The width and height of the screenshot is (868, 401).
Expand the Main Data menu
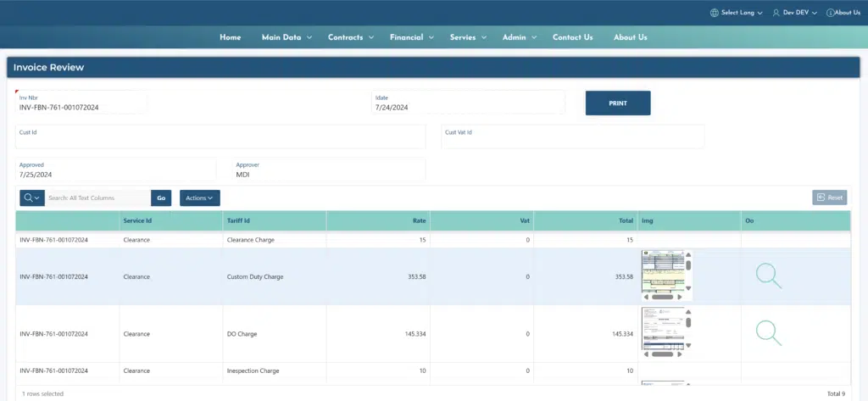coord(287,37)
